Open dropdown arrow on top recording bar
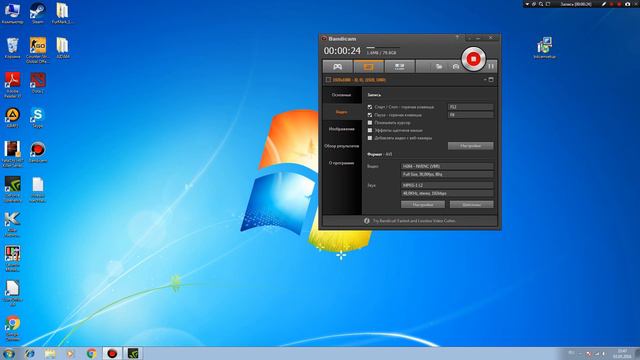640x360 pixels. tap(527, 4)
